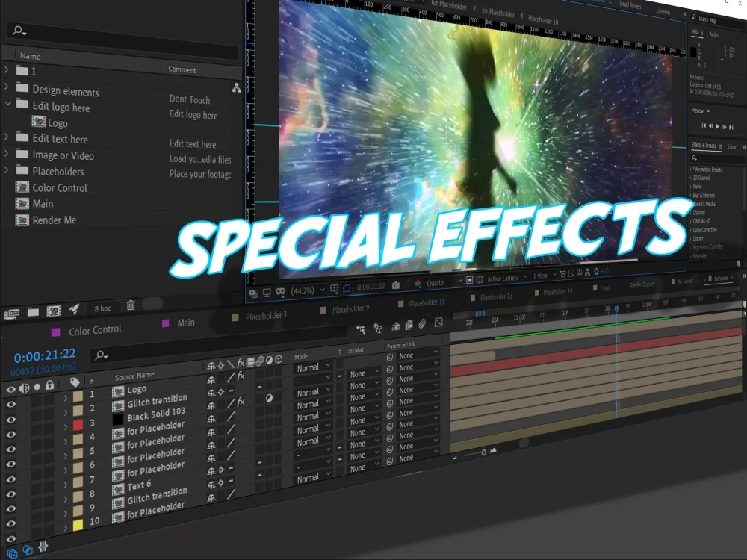Expand the Placeholders folder
Image resolution: width=747 pixels, height=560 pixels.
[x=6, y=170]
